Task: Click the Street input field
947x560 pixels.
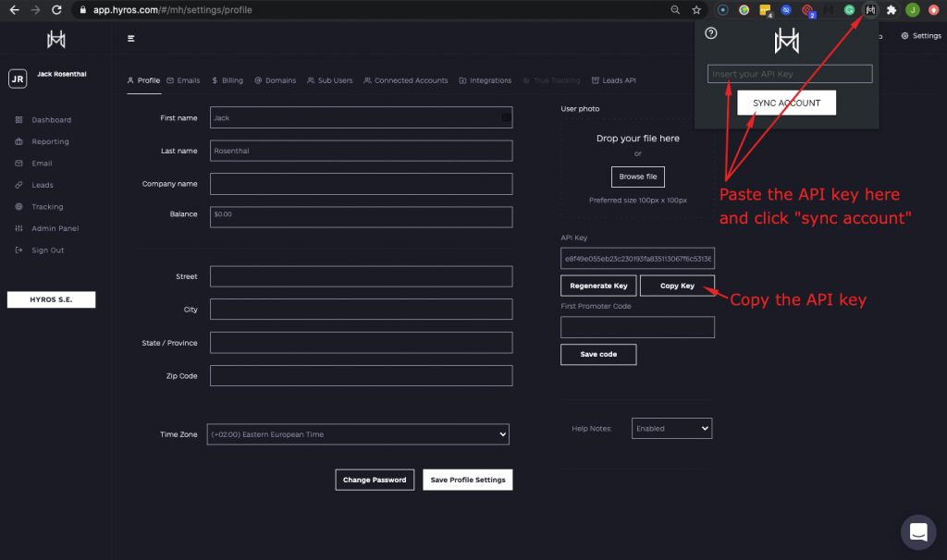Action: click(362, 276)
